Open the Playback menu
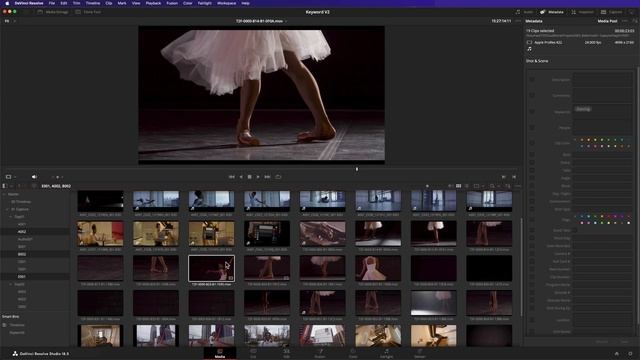This screenshot has width=640, height=360. [153, 3]
